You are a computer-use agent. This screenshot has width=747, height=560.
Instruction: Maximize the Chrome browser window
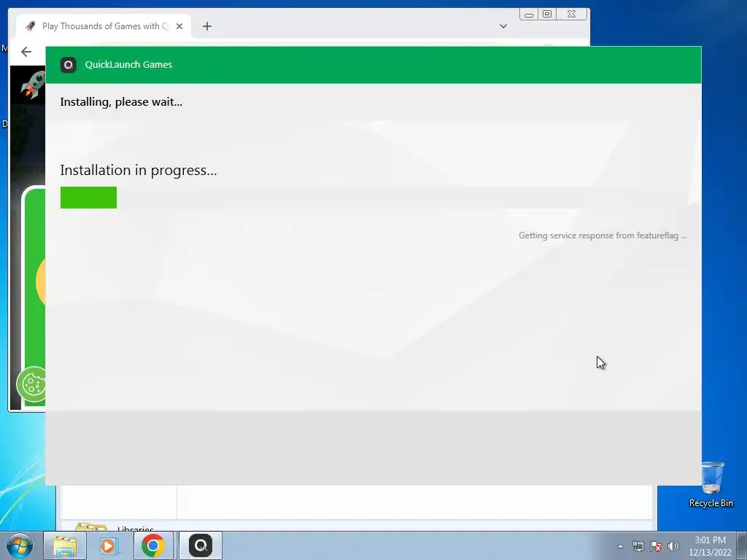tap(547, 15)
